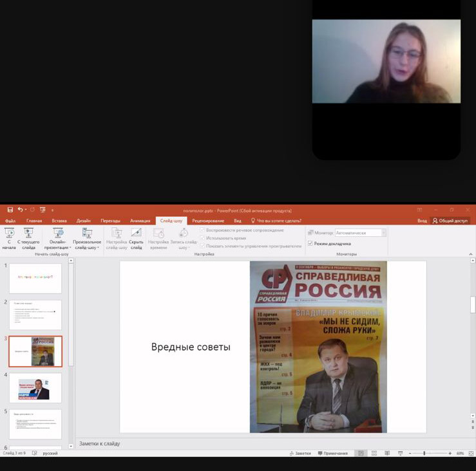Click the Redo icon in quick access toolbar
The image size is (476, 471).
tap(32, 210)
